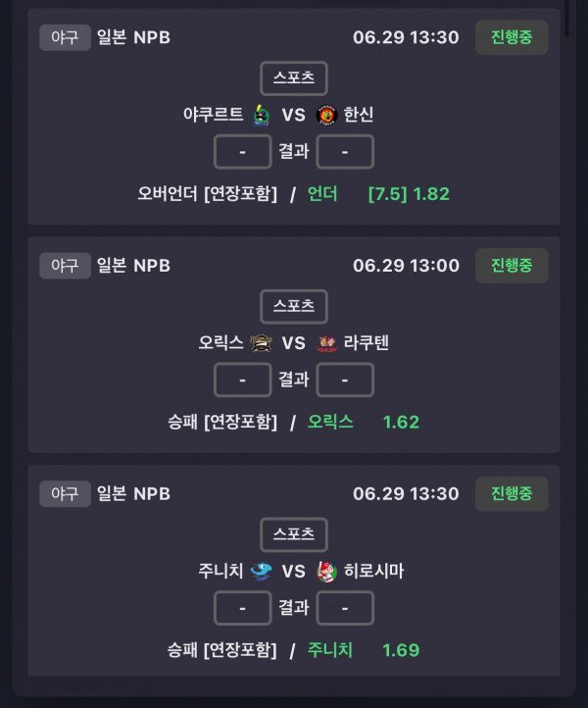Screen dimensions: 588x708
Task: Click the 야쿠르트 score result box
Action: click(x=243, y=152)
